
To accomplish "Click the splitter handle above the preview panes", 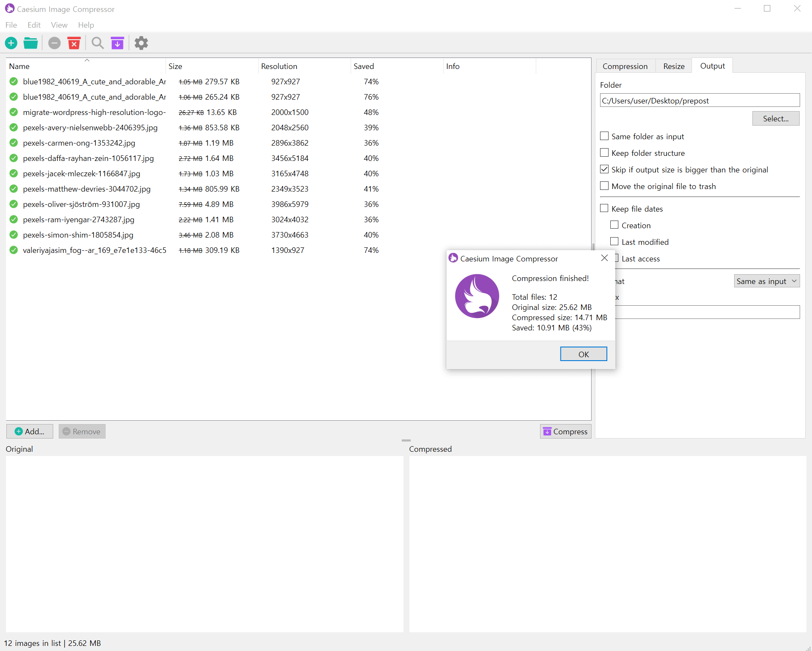I will pos(406,441).
